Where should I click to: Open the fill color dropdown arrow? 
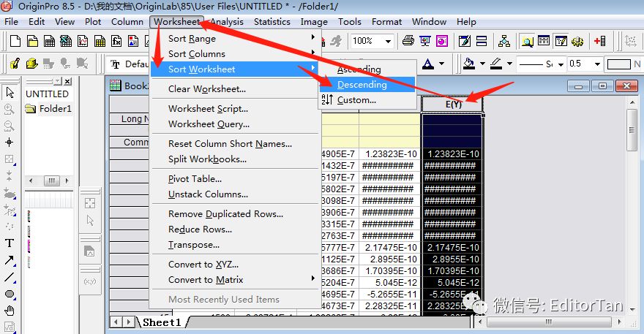pos(482,64)
